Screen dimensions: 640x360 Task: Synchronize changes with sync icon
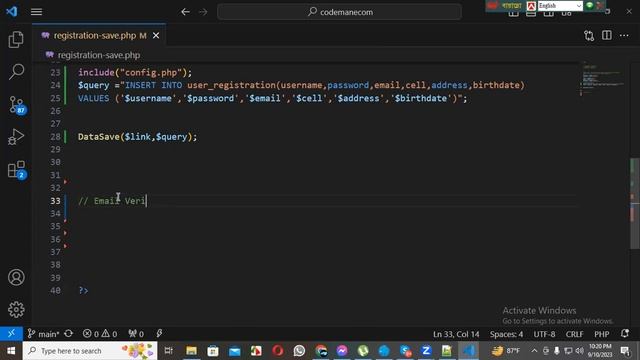click(69, 333)
